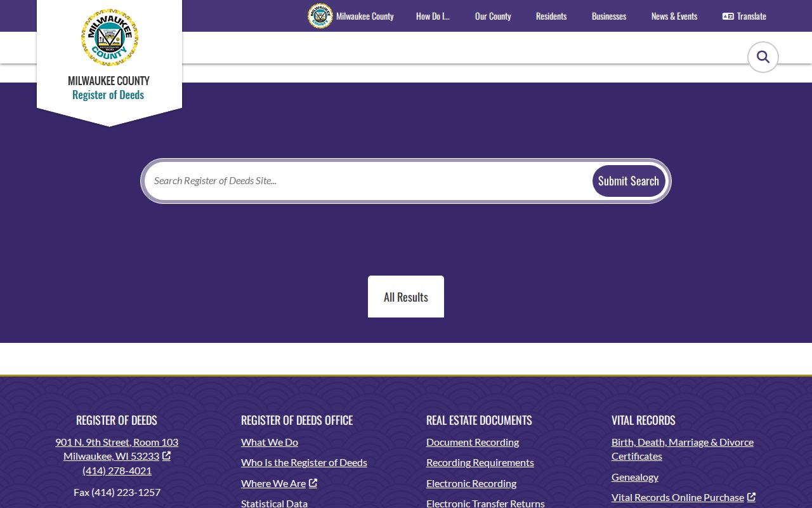Open the Where We Are link

click(x=273, y=483)
